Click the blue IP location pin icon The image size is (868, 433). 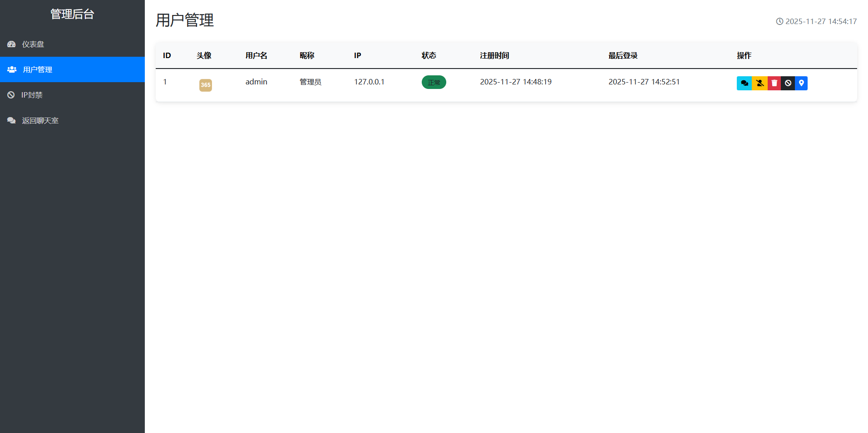click(802, 83)
